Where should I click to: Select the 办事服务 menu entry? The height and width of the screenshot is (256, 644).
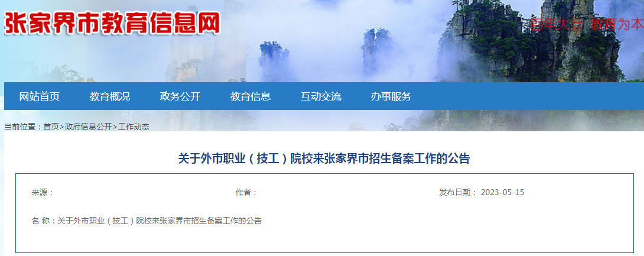pos(391,96)
